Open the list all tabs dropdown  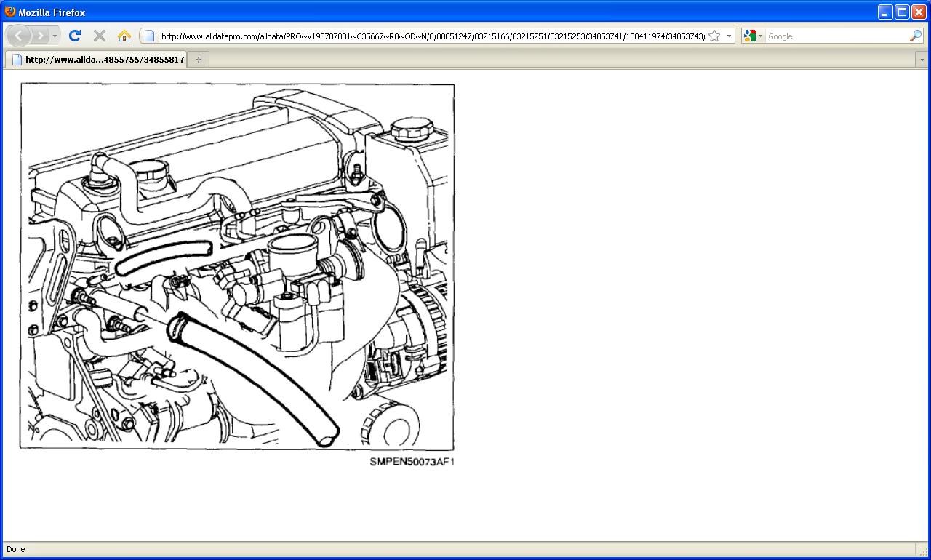click(922, 60)
